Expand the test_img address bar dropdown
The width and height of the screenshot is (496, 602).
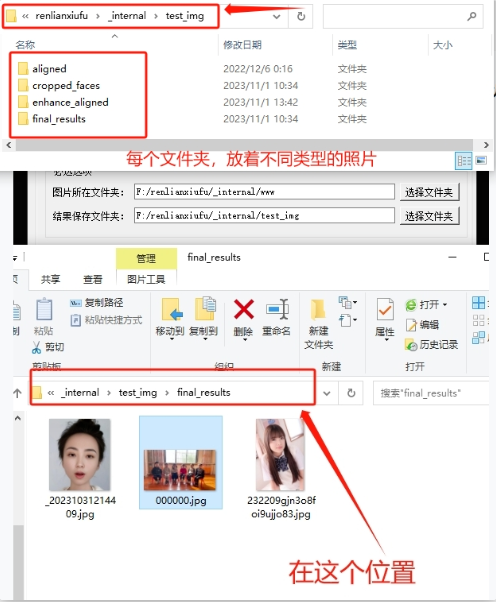click(276, 17)
